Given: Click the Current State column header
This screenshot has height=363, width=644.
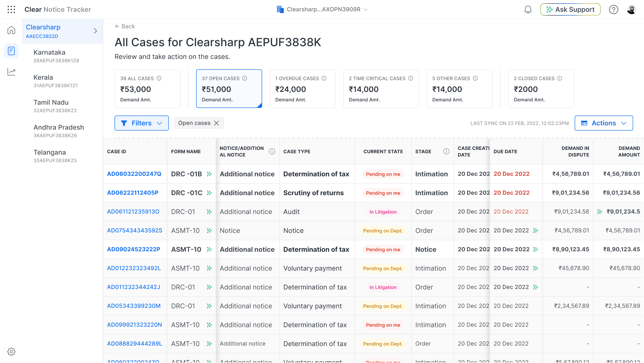Looking at the screenshot, I should [x=383, y=152].
